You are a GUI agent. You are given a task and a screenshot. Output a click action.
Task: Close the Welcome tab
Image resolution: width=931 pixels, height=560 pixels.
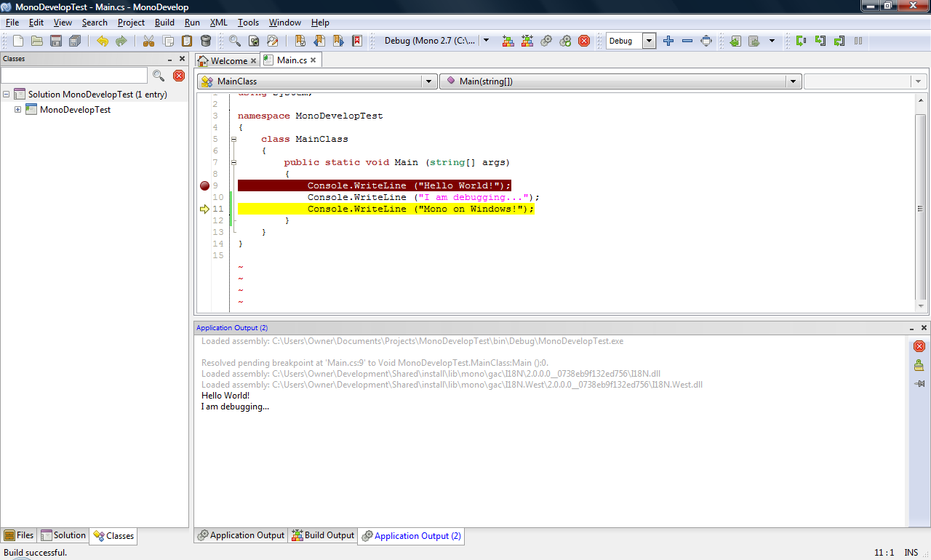coord(254,61)
